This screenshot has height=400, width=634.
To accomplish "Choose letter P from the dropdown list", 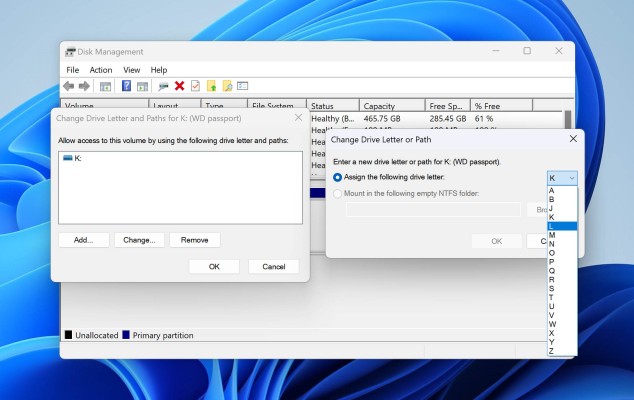I will click(x=562, y=262).
